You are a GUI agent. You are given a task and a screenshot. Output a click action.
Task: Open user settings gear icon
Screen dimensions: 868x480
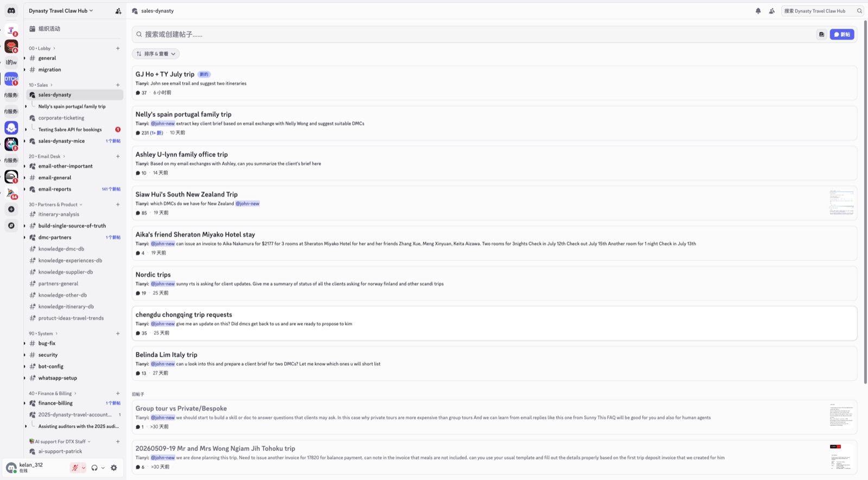tap(114, 468)
